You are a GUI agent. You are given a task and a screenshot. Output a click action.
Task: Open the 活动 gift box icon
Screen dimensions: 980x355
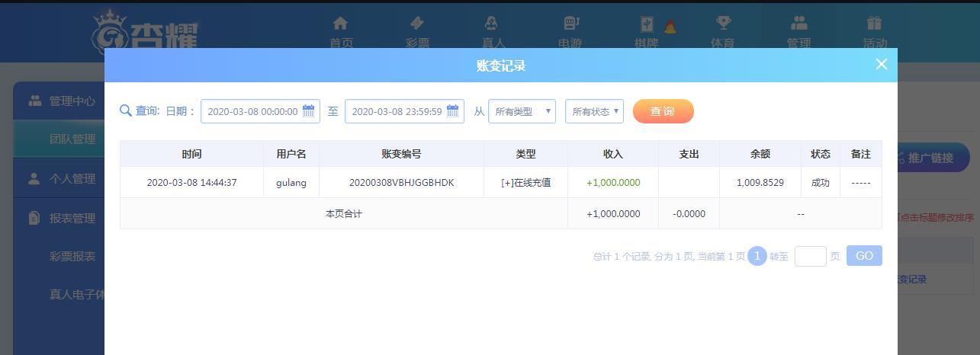[x=874, y=24]
